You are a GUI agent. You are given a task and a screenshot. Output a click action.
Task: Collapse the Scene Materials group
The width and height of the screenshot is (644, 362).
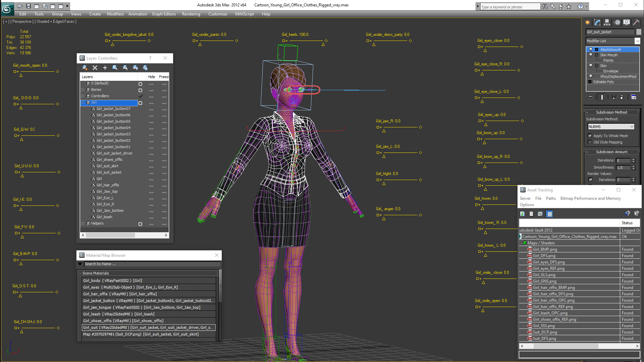click(x=80, y=274)
